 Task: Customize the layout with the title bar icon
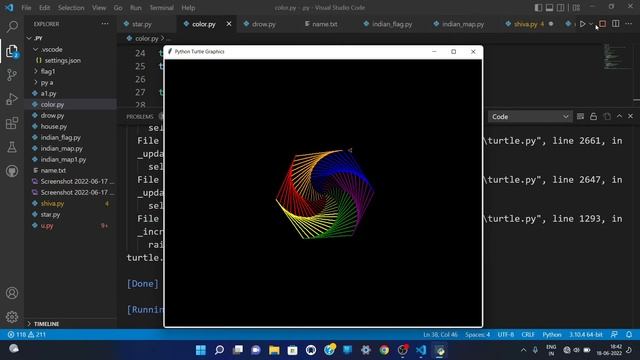pyautogui.click(x=576, y=7)
